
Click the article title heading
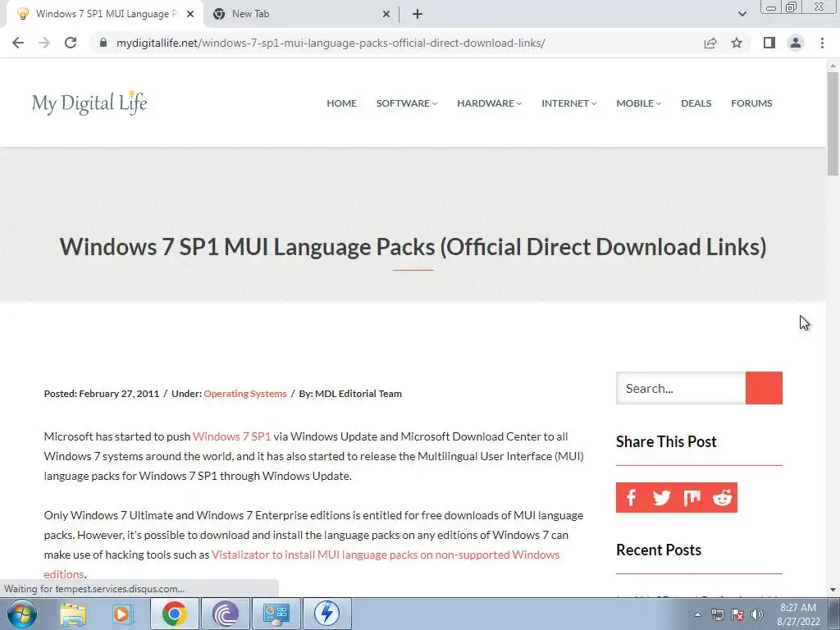413,247
